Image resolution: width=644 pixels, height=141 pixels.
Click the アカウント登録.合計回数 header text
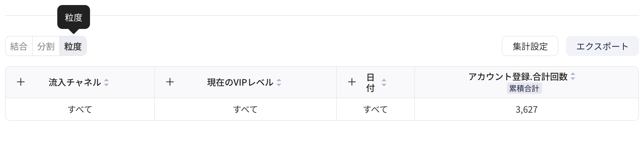(x=518, y=76)
